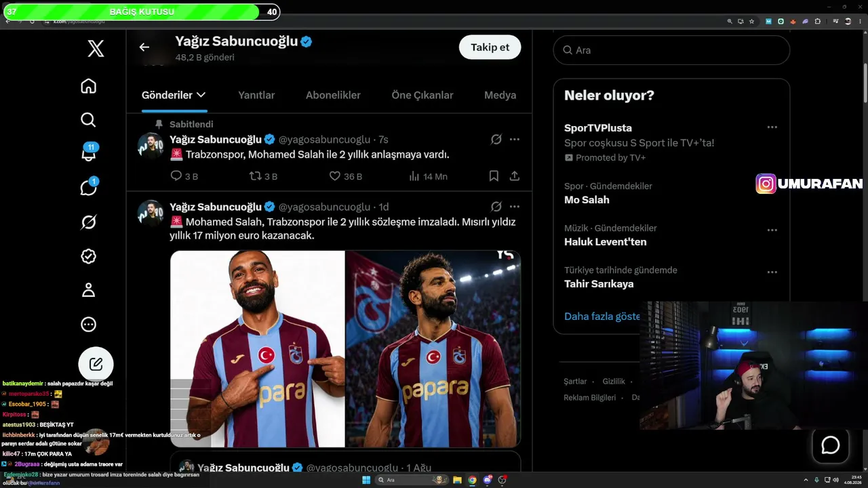Open Grok explain icon on the pinned post

pyautogui.click(x=496, y=140)
